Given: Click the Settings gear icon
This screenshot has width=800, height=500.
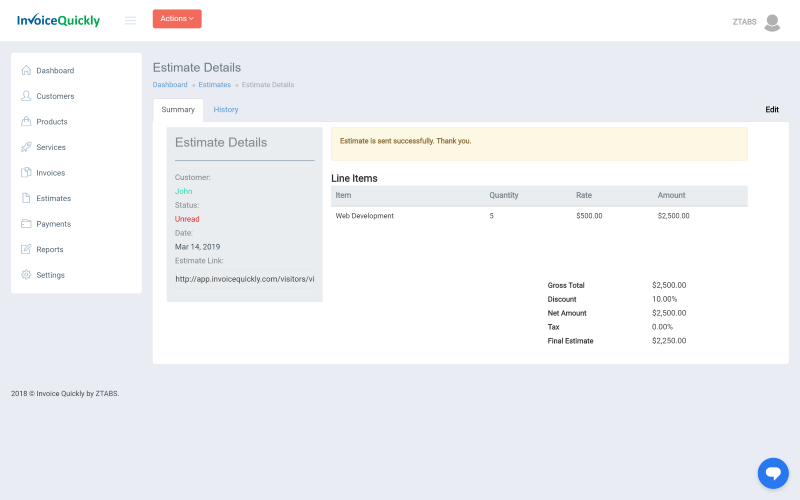Looking at the screenshot, I should point(26,275).
